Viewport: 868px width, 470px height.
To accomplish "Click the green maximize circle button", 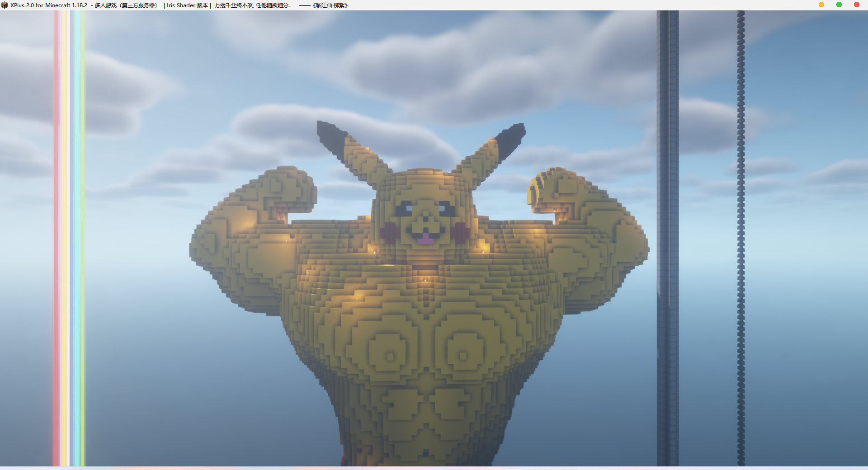I will (839, 5).
